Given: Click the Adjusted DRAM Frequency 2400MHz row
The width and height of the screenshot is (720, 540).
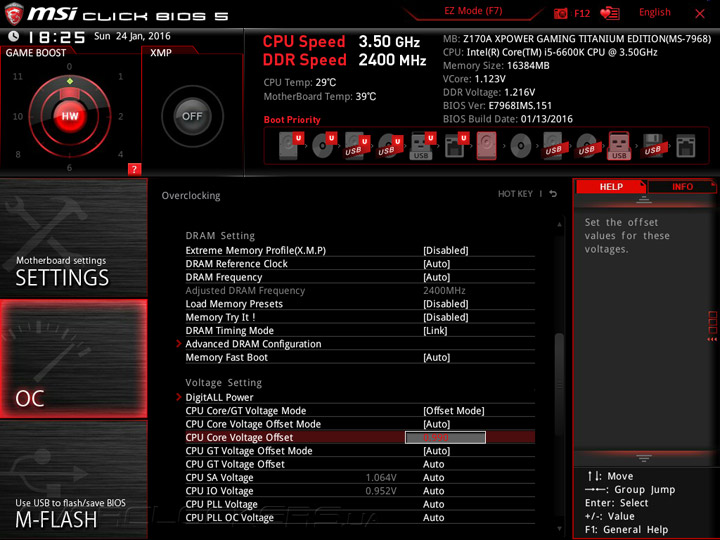Looking at the screenshot, I should point(360,291).
